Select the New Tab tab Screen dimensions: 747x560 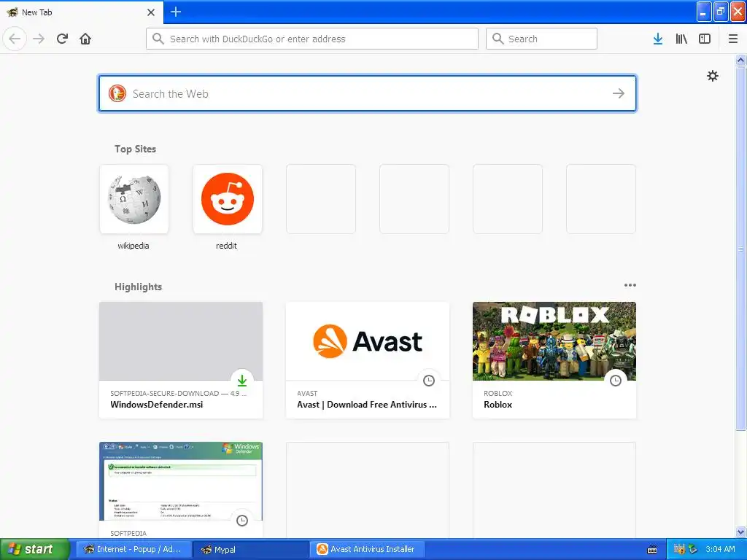click(x=81, y=12)
